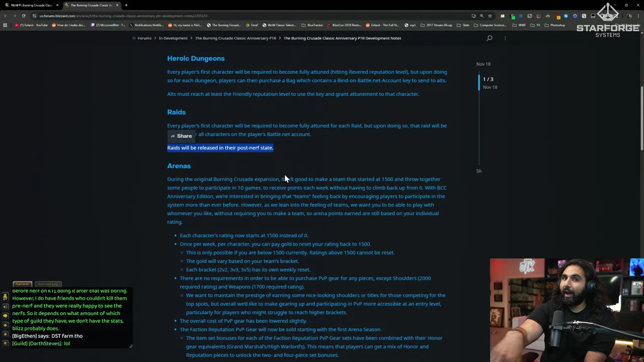Click '[BigEthen] says: DST farm tho' chat line

tap(47, 336)
